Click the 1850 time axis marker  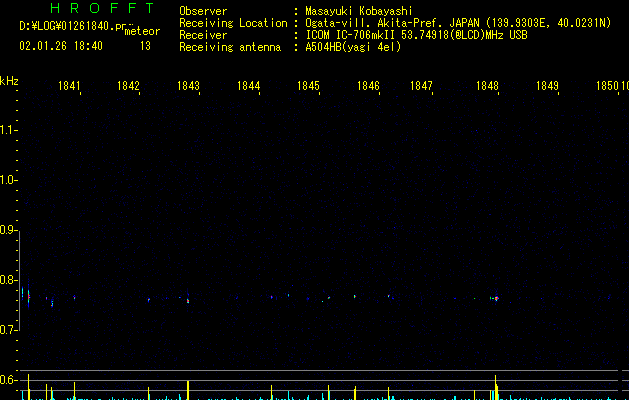[x=607, y=86]
